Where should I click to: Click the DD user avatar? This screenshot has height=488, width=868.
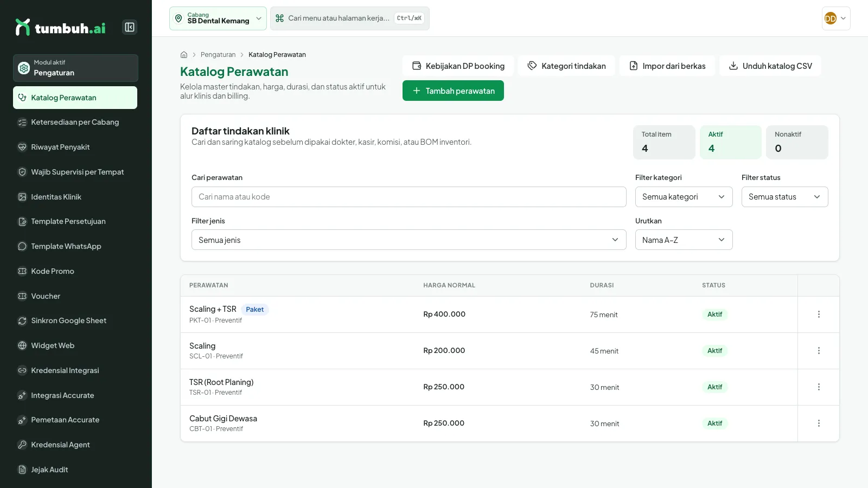pos(830,18)
